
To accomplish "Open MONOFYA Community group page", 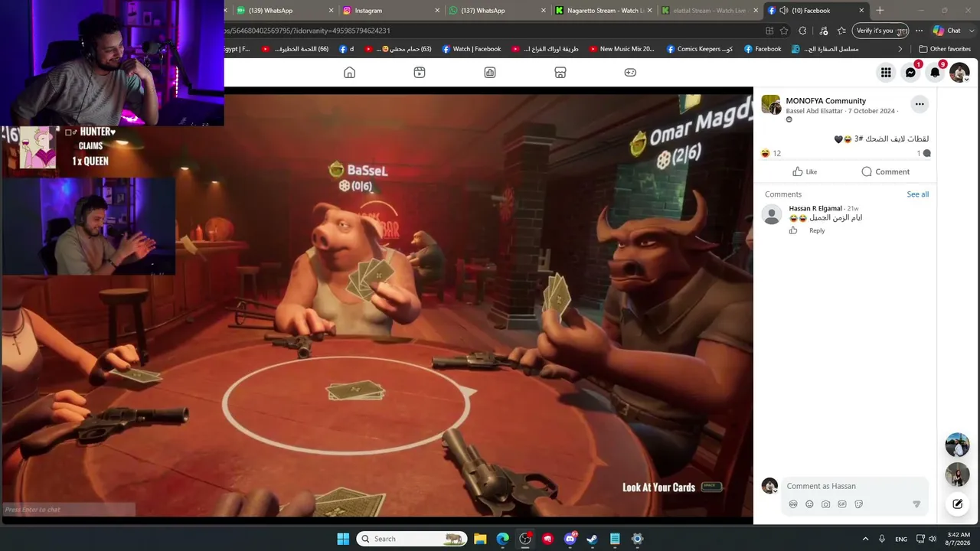I will (x=825, y=101).
